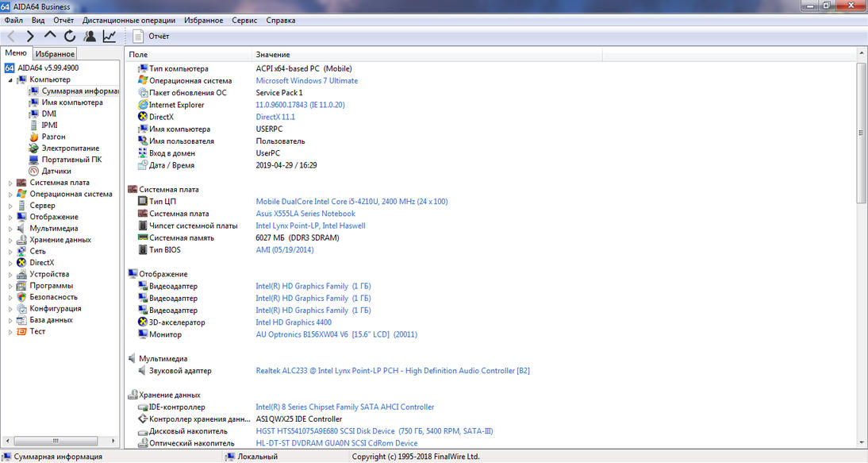Image resolution: width=868 pixels, height=463 pixels.
Task: Open the Отчёт menu in the menu bar
Action: pos(63,20)
